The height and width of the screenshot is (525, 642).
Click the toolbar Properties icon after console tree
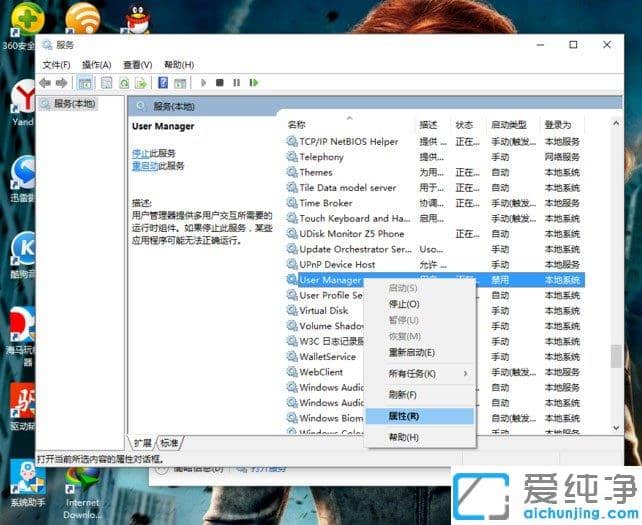(106, 83)
